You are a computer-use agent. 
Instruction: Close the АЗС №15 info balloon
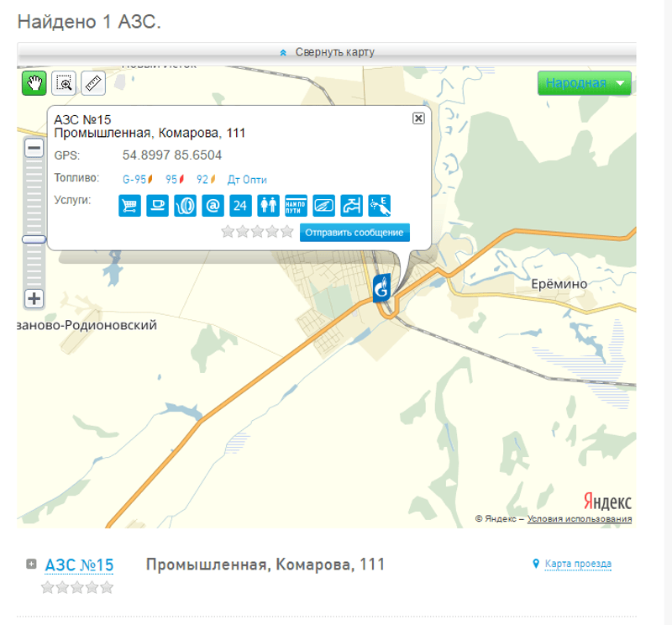(x=418, y=118)
